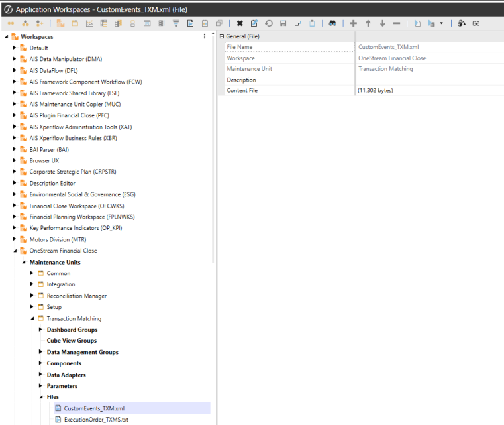Expand the BAI Parser (BAI) node

coord(14,149)
